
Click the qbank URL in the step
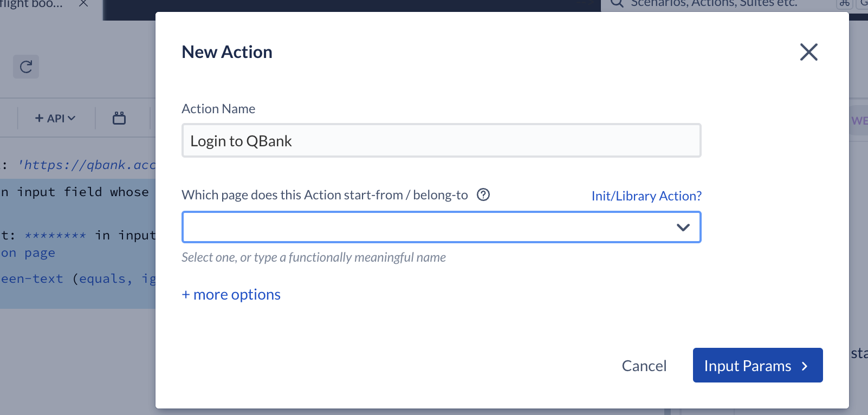pos(87,165)
